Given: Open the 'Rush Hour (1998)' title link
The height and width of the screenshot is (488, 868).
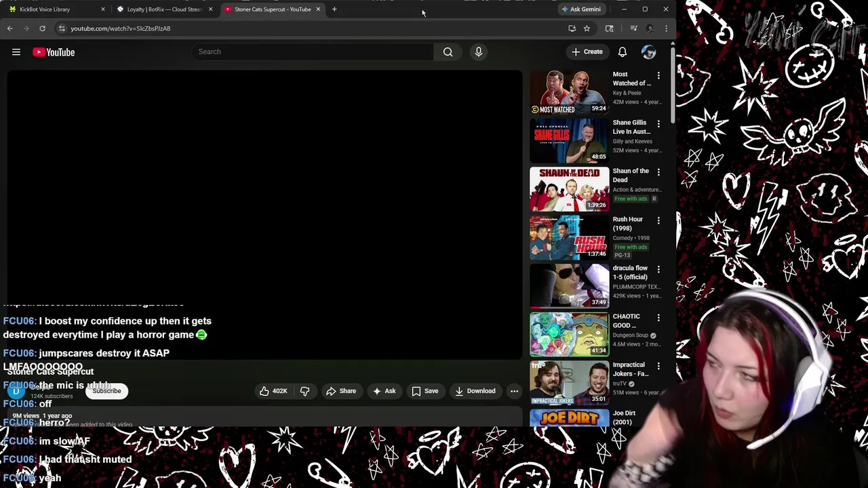Looking at the screenshot, I should (x=628, y=224).
